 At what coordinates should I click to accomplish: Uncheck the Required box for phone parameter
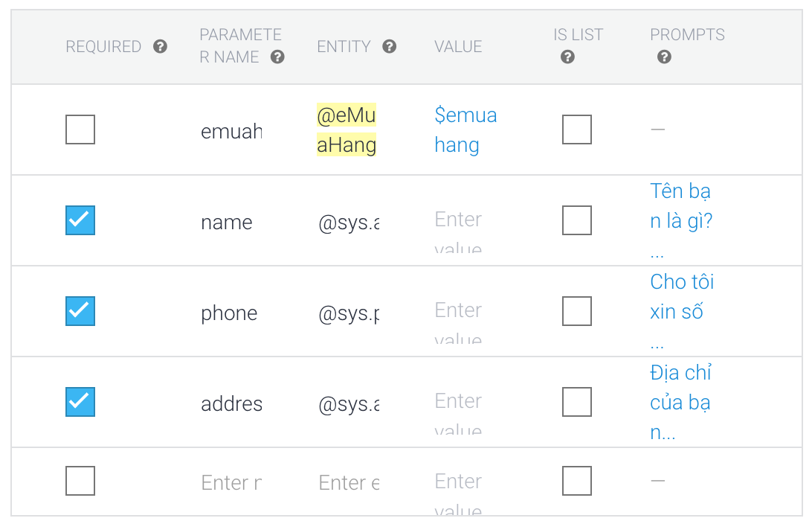[x=80, y=311]
